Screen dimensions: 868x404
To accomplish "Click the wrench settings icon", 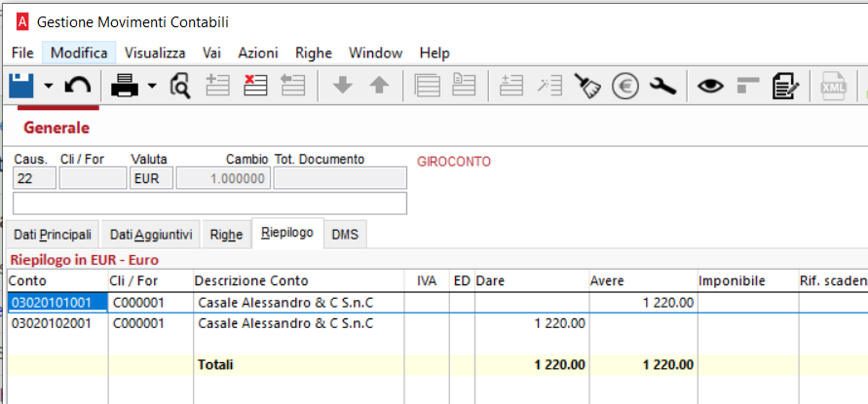I will tap(662, 86).
